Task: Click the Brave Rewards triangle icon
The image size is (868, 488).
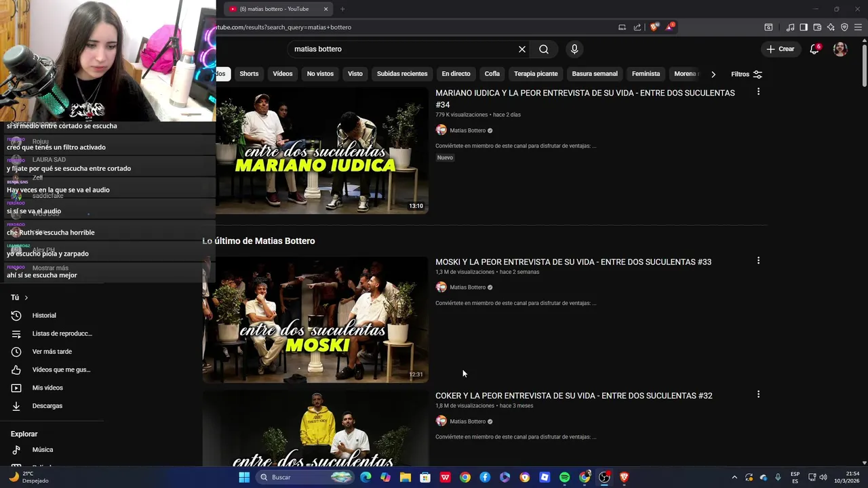Action: point(670,27)
